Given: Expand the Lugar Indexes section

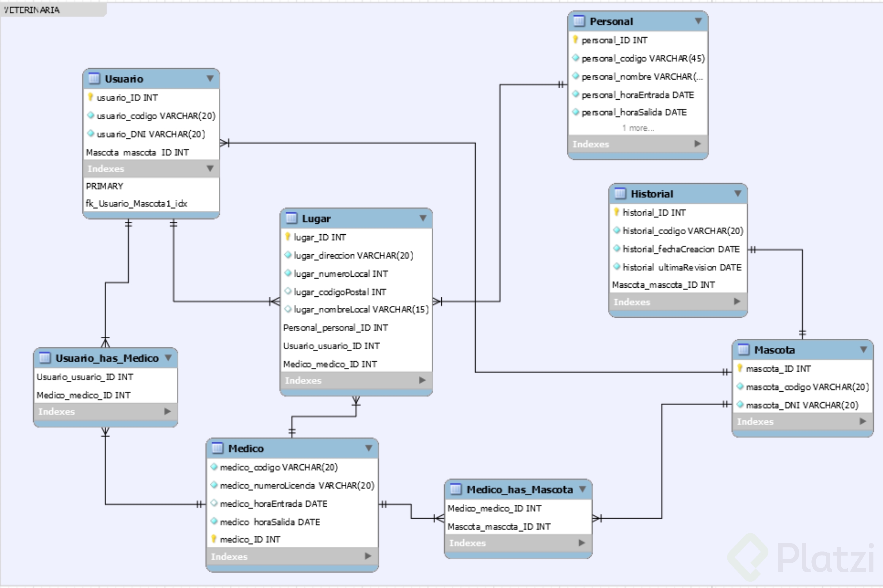Looking at the screenshot, I should 422,380.
